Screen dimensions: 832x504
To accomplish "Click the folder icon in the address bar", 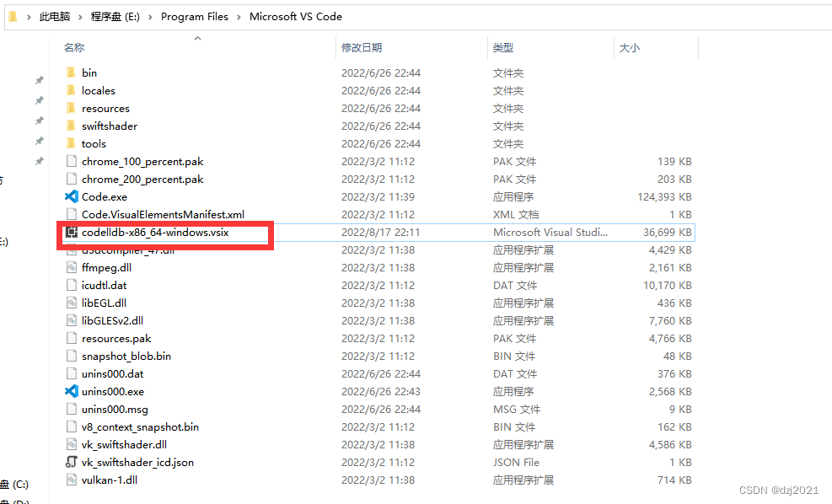I will click(x=12, y=16).
